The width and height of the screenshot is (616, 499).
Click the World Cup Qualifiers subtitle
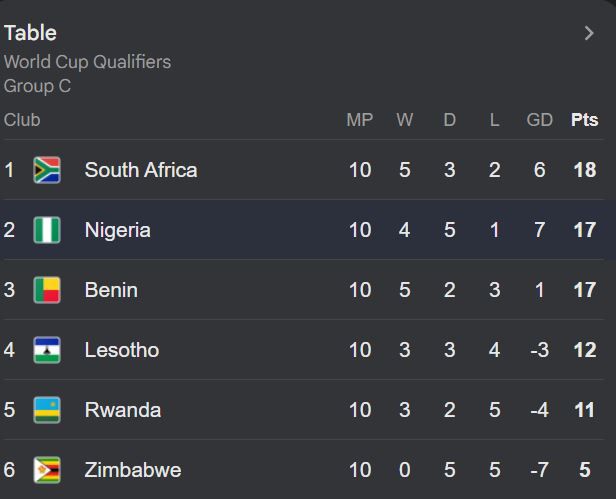point(87,62)
